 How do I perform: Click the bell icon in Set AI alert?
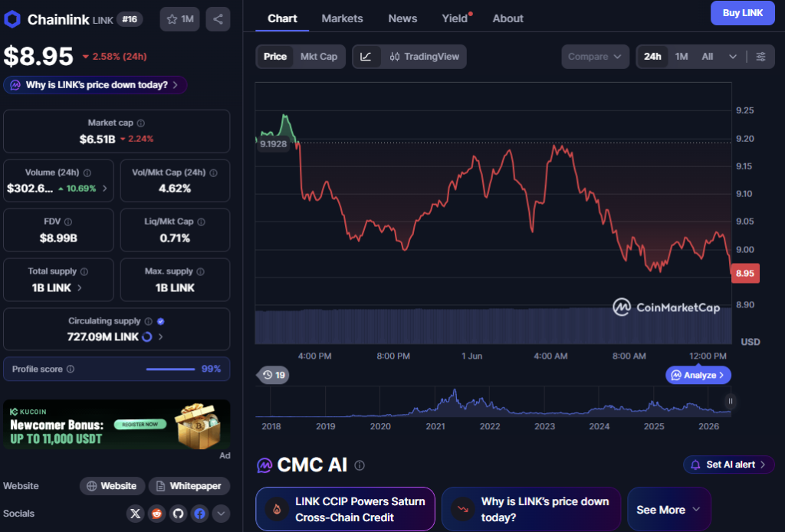click(x=695, y=465)
